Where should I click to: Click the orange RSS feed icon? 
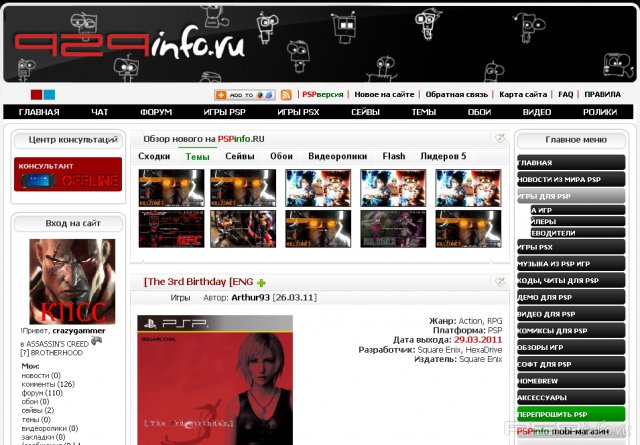click(x=286, y=94)
